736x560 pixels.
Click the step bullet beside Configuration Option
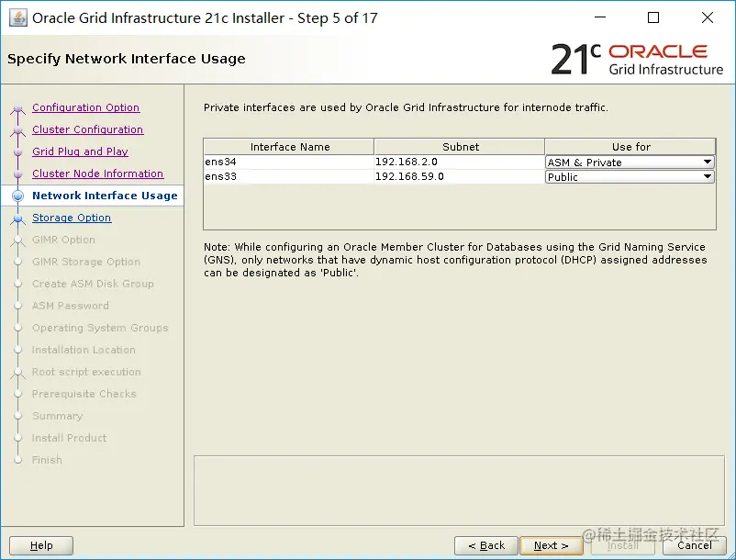click(x=17, y=109)
